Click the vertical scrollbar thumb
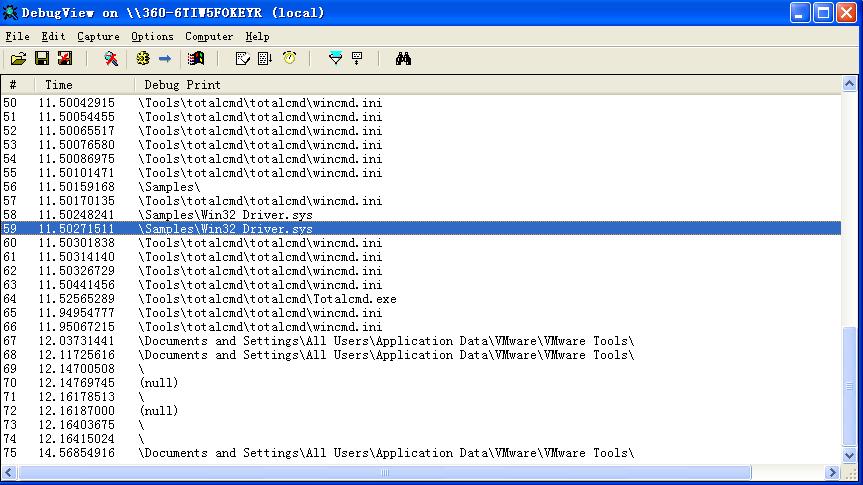This screenshot has height=485, width=863. point(849,387)
